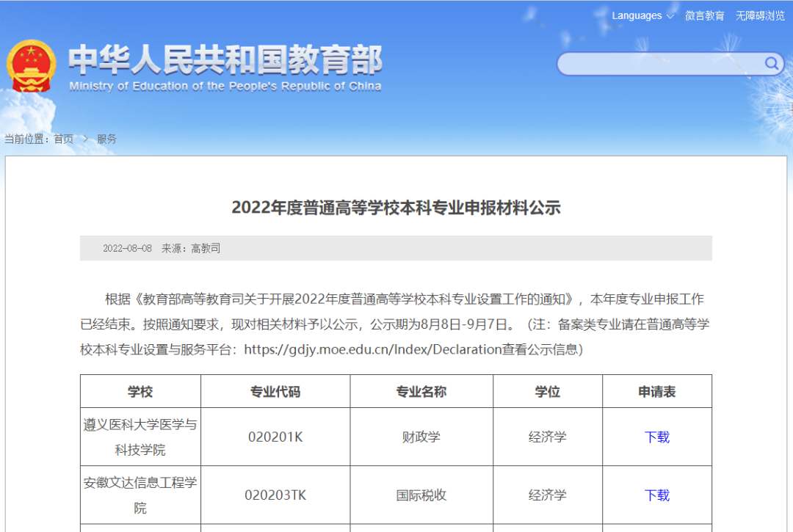Viewport: 793px width, 532px height.
Task: Focus the site search input box
Action: (661, 65)
